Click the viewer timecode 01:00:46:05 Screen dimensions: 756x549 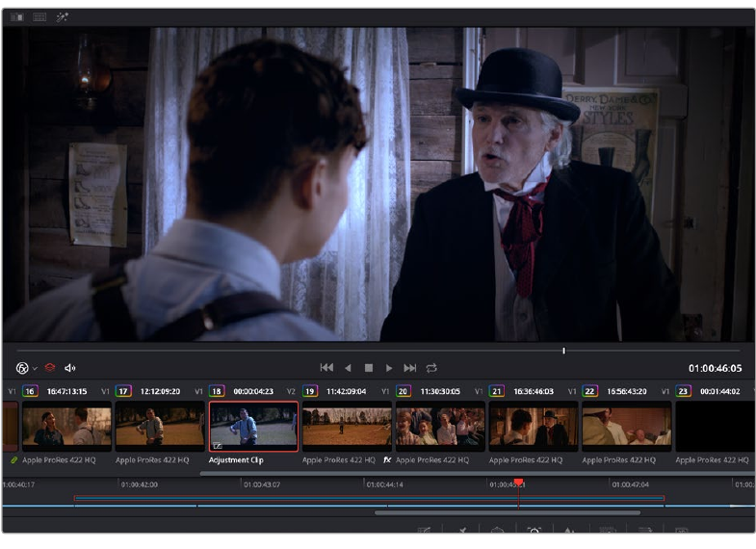[x=715, y=368]
